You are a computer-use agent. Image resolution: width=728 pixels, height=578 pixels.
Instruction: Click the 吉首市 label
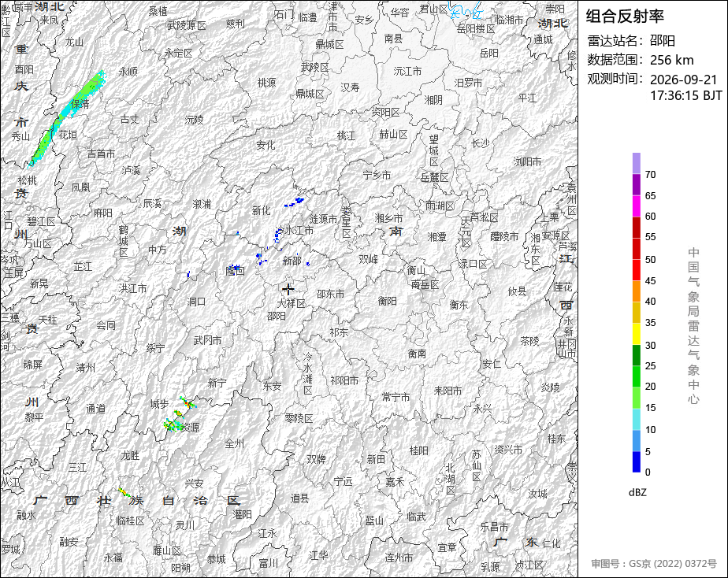101,154
